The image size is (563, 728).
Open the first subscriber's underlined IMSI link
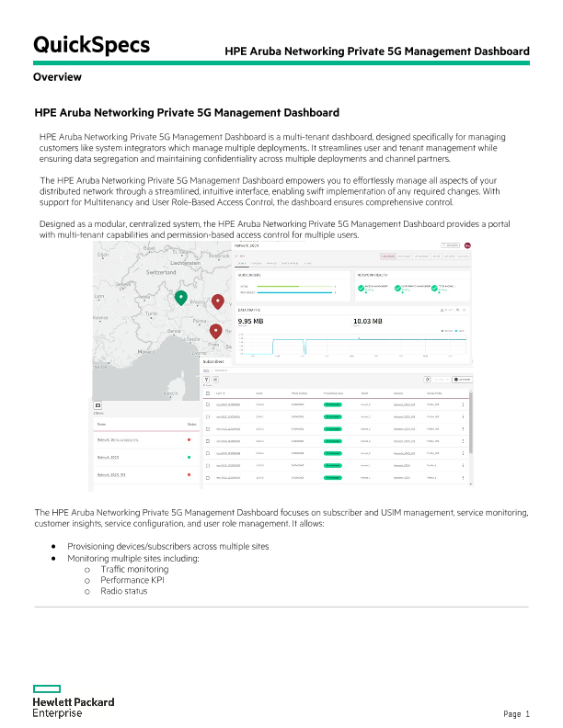pos(228,404)
